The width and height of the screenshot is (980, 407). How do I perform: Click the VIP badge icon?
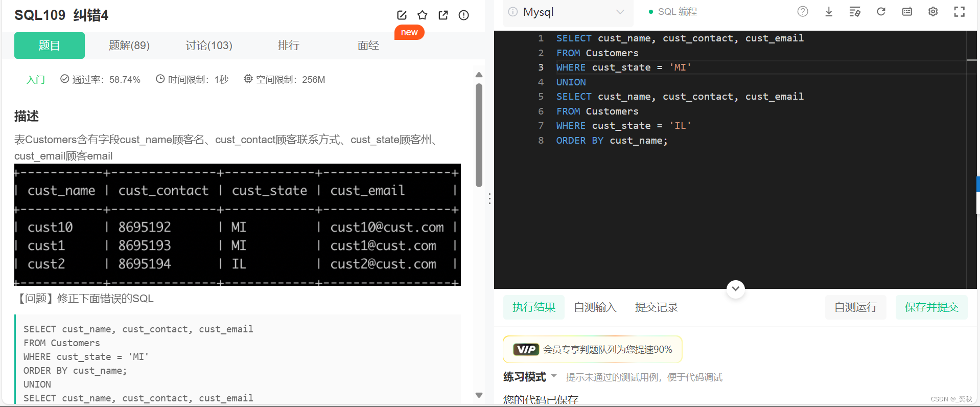pos(526,349)
